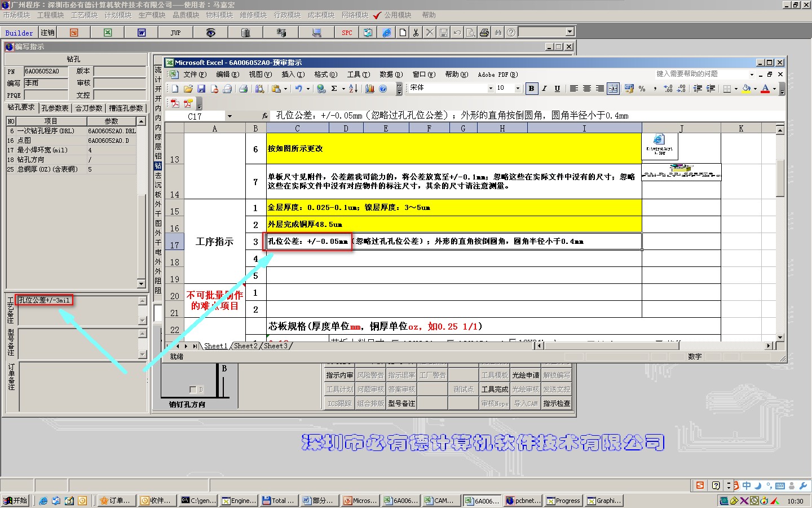Click the eye icon in Builder toolbar

[210, 33]
